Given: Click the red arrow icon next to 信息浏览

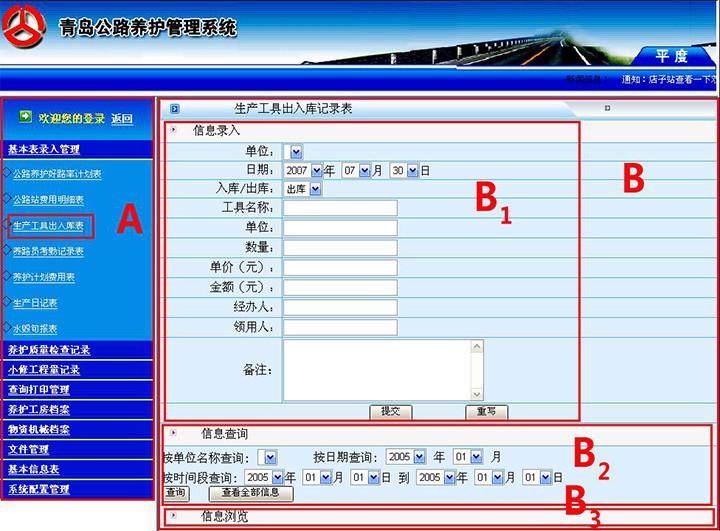Looking at the screenshot, I should pos(174,515).
